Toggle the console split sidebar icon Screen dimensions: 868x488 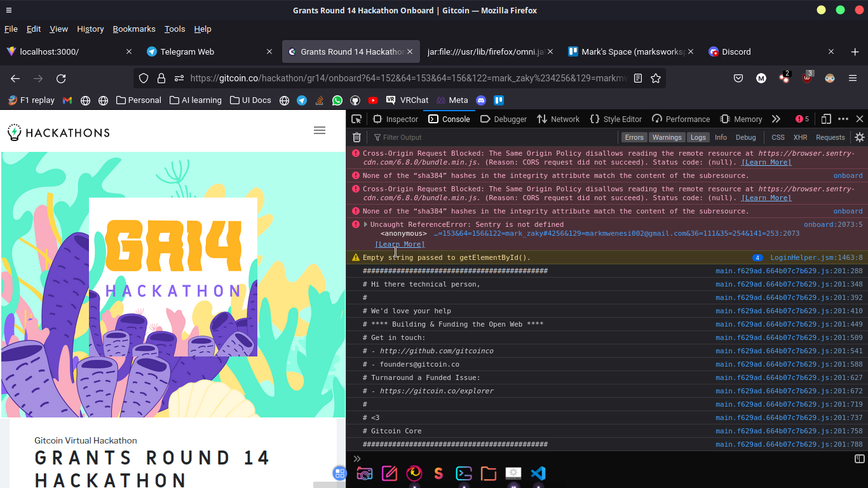[x=860, y=458]
